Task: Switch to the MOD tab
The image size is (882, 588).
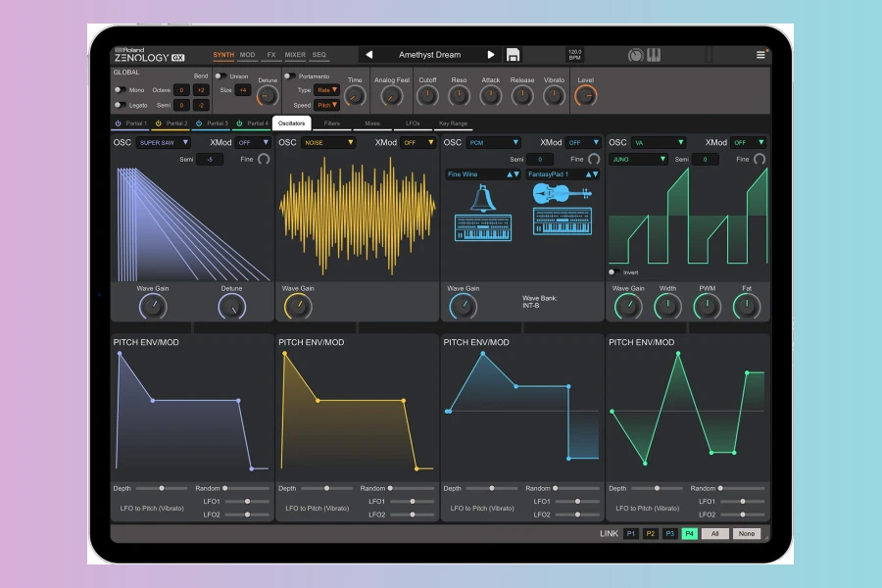Action: click(248, 55)
